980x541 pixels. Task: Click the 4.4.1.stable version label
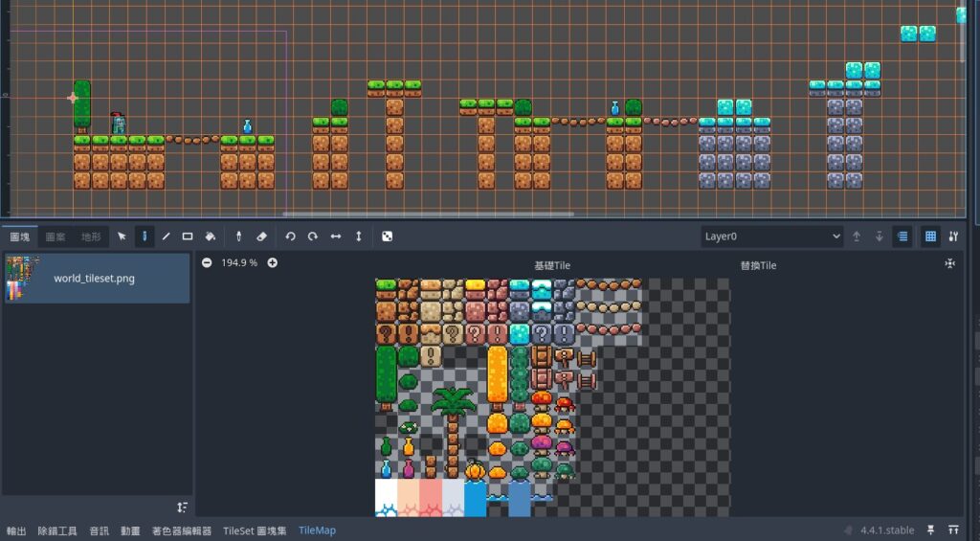point(887,530)
